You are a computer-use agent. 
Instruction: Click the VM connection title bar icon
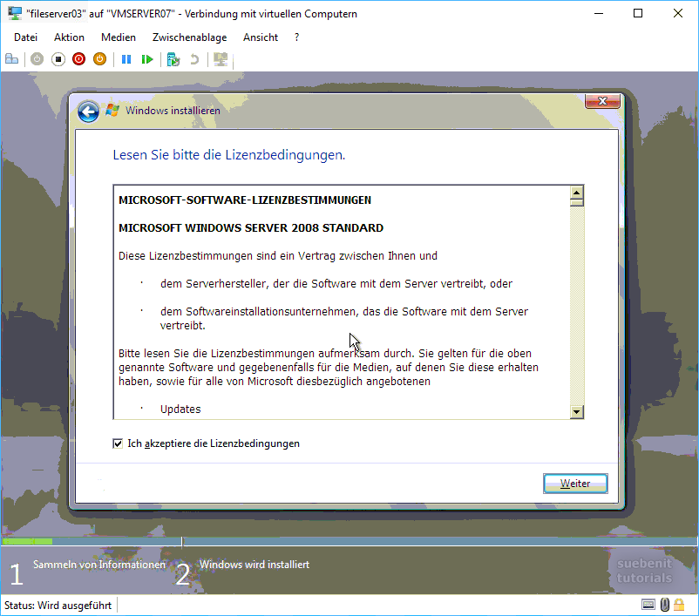tap(15, 14)
